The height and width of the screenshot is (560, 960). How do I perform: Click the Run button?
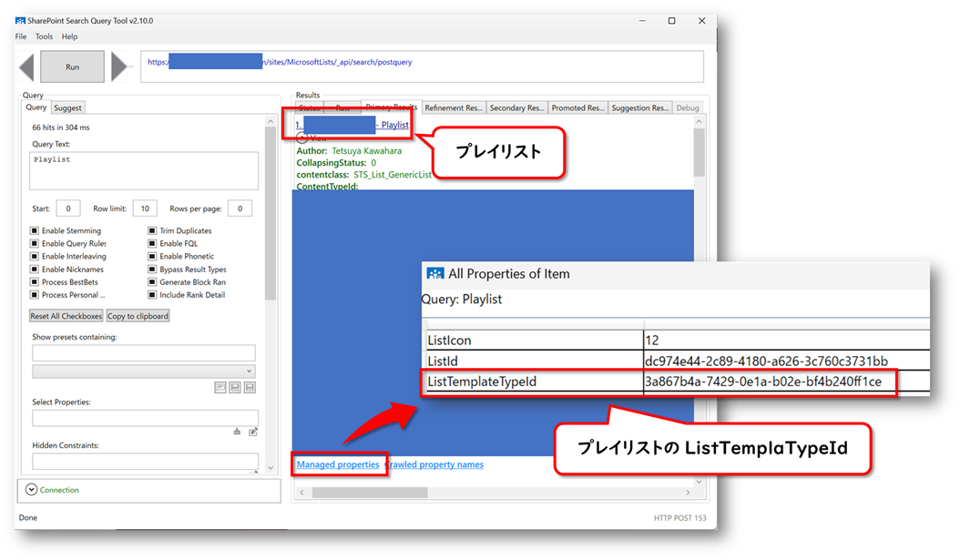pos(72,66)
